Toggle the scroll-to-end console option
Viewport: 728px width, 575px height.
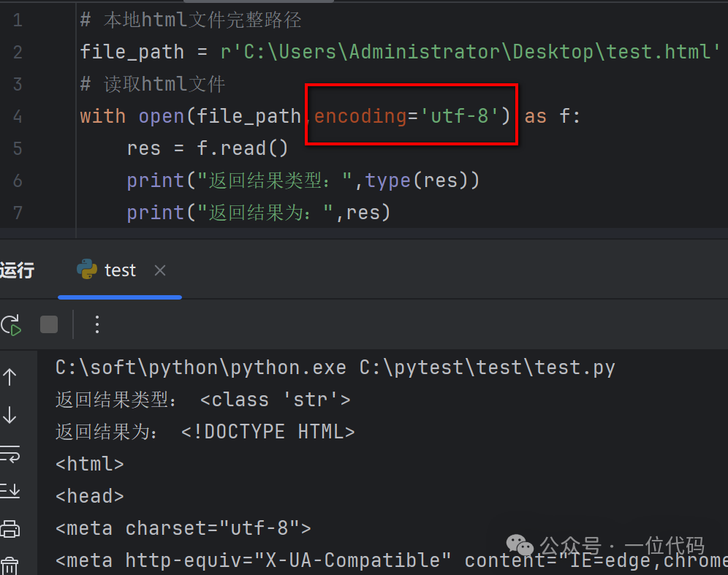pos(10,490)
